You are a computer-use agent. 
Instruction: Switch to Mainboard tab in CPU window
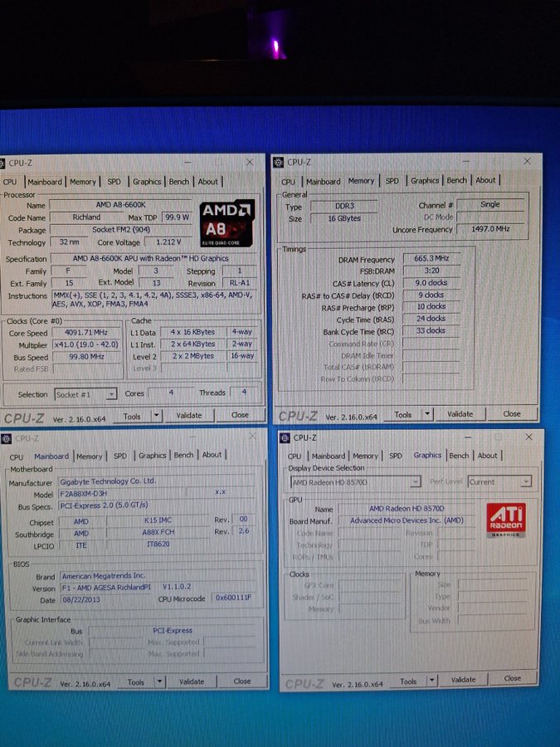pos(44,182)
